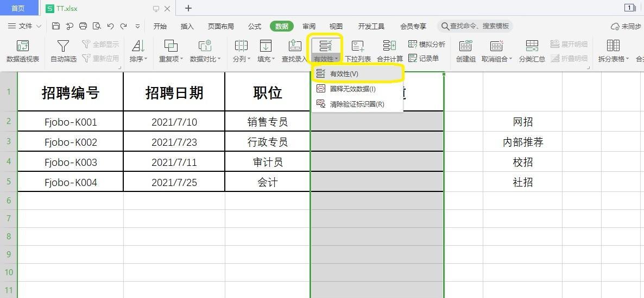Switch to the 开始 home tab
The height and width of the screenshot is (298, 644).
click(160, 26)
